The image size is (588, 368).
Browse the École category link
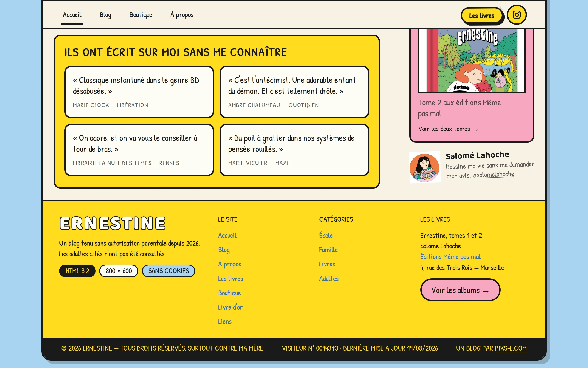point(326,235)
